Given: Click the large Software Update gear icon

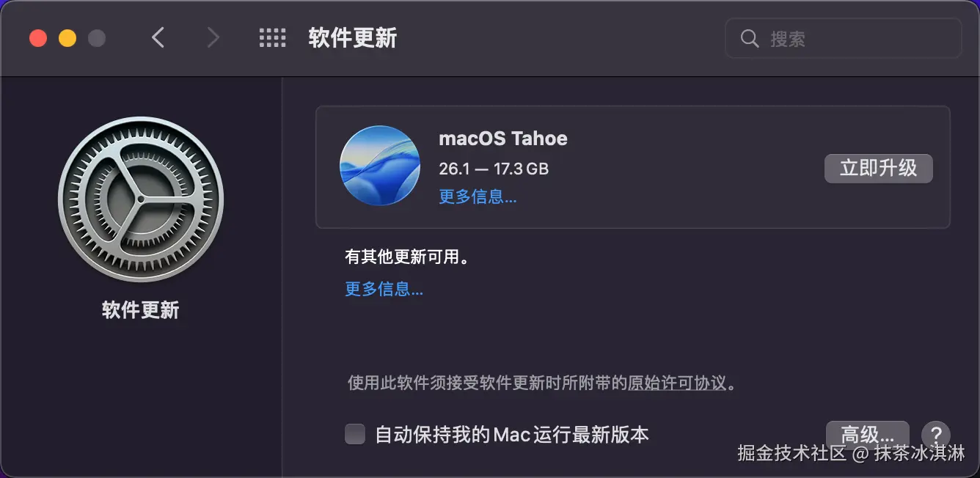Looking at the screenshot, I should tap(141, 199).
